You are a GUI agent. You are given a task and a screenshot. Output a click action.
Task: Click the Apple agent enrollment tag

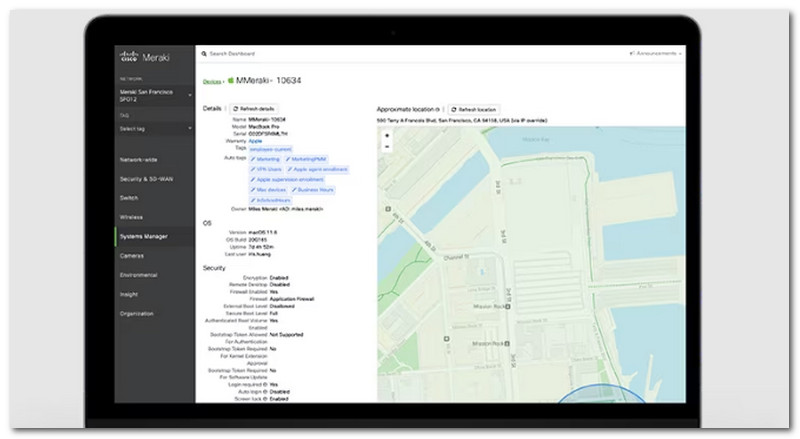[x=317, y=169]
